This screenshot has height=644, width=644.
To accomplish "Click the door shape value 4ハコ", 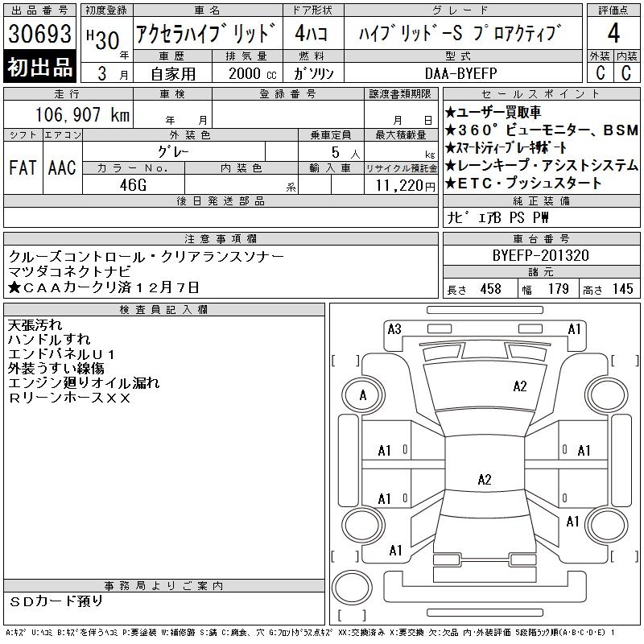I will pyautogui.click(x=312, y=33).
